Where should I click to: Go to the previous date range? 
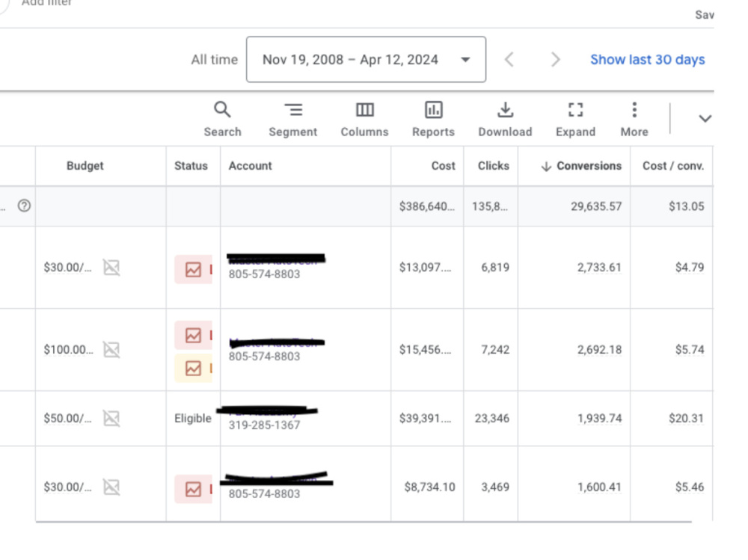click(x=509, y=60)
